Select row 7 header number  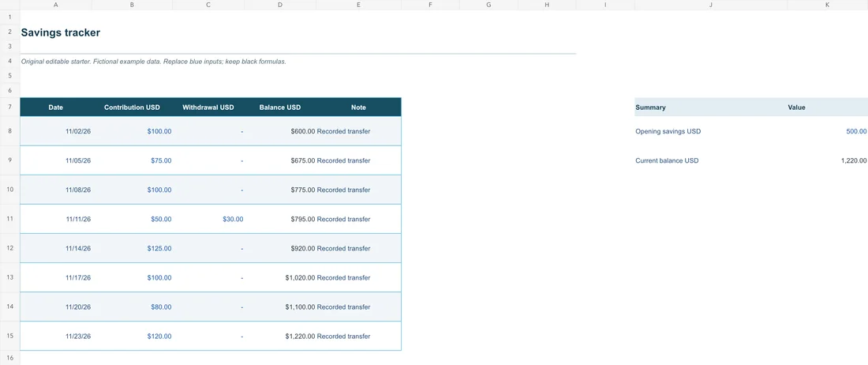(x=10, y=107)
